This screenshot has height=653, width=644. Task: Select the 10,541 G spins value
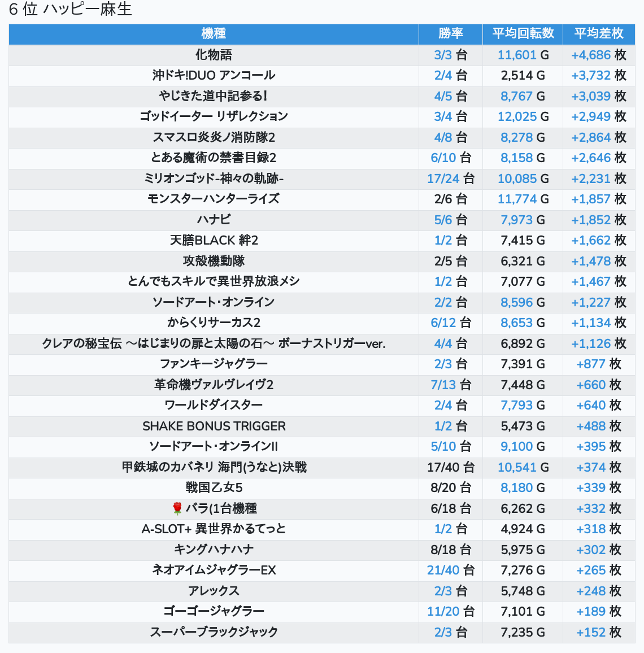coord(523,467)
